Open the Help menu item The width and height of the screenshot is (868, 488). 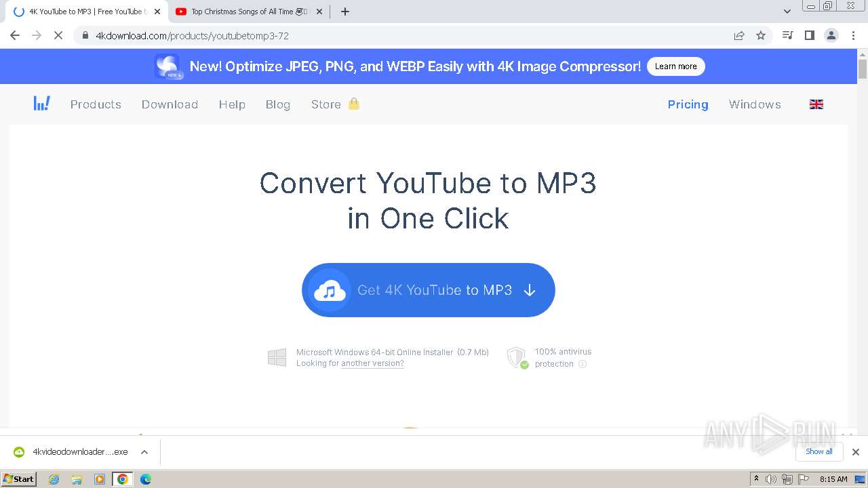(232, 104)
